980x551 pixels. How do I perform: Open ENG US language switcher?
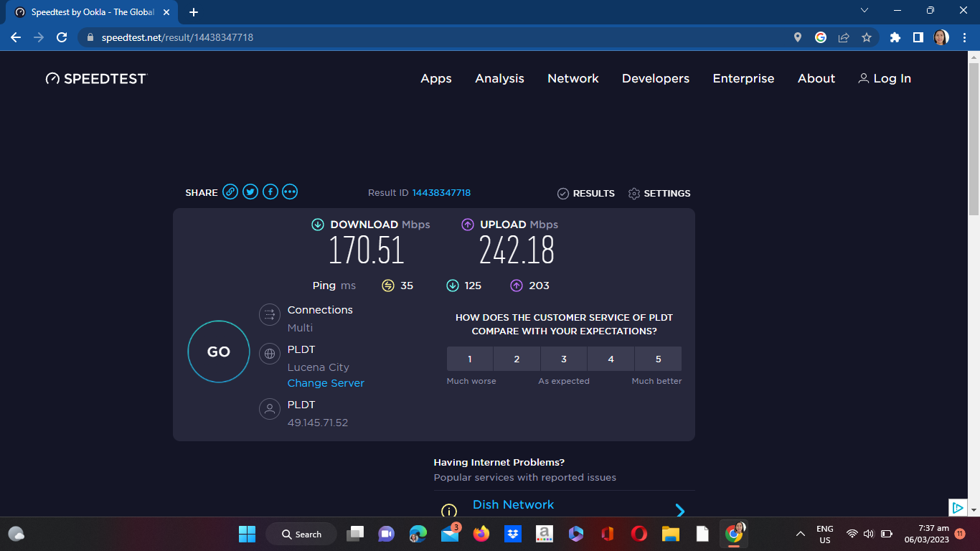(x=825, y=534)
